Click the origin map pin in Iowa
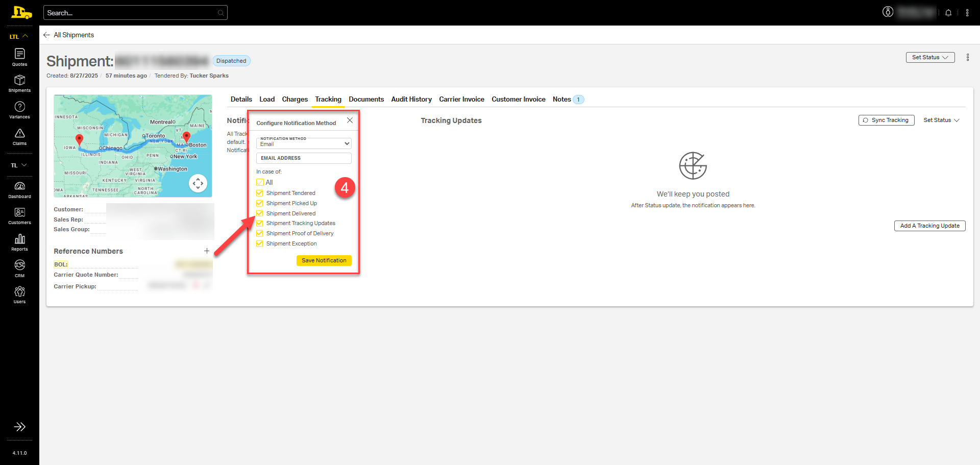980x465 pixels. tap(79, 140)
